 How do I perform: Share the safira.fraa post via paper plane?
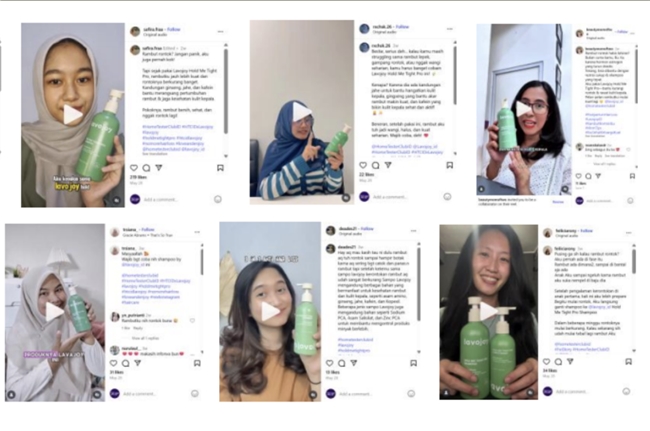tap(159, 168)
